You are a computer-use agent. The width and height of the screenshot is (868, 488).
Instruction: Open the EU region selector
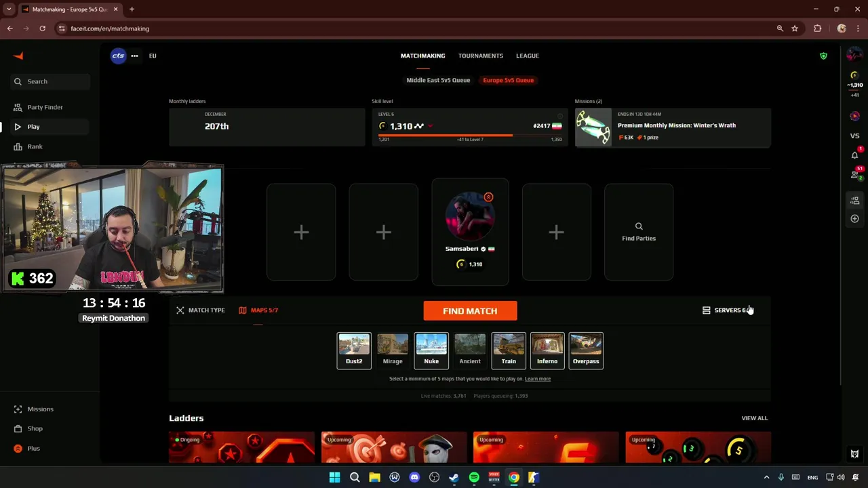[x=153, y=56]
